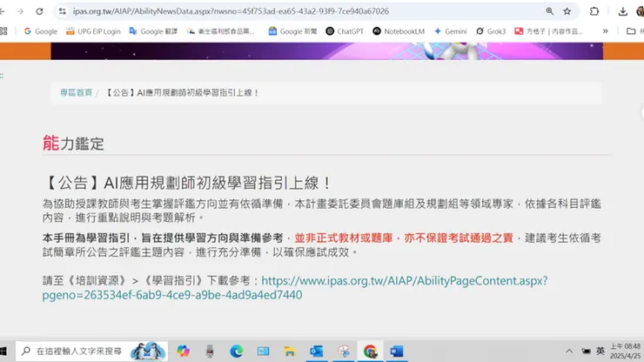The width and height of the screenshot is (644, 362).
Task: Go forward with the forward arrow
Action: point(20,11)
